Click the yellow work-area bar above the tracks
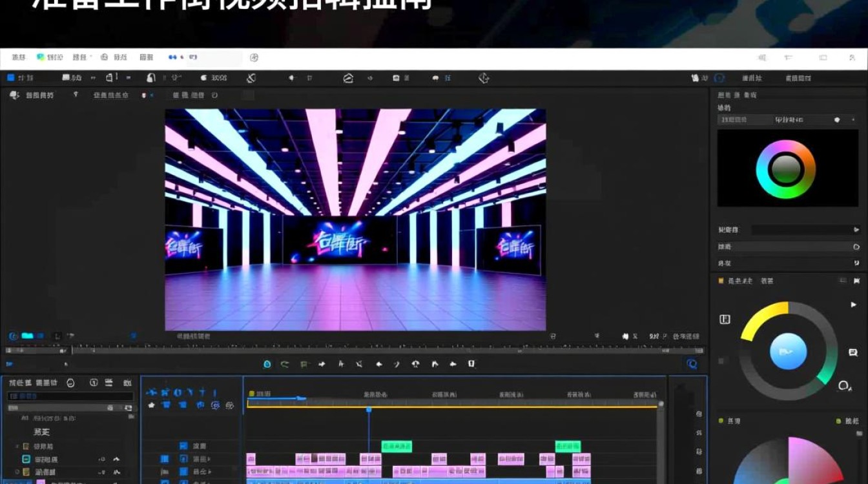This screenshot has width=868, height=484. coord(452,407)
